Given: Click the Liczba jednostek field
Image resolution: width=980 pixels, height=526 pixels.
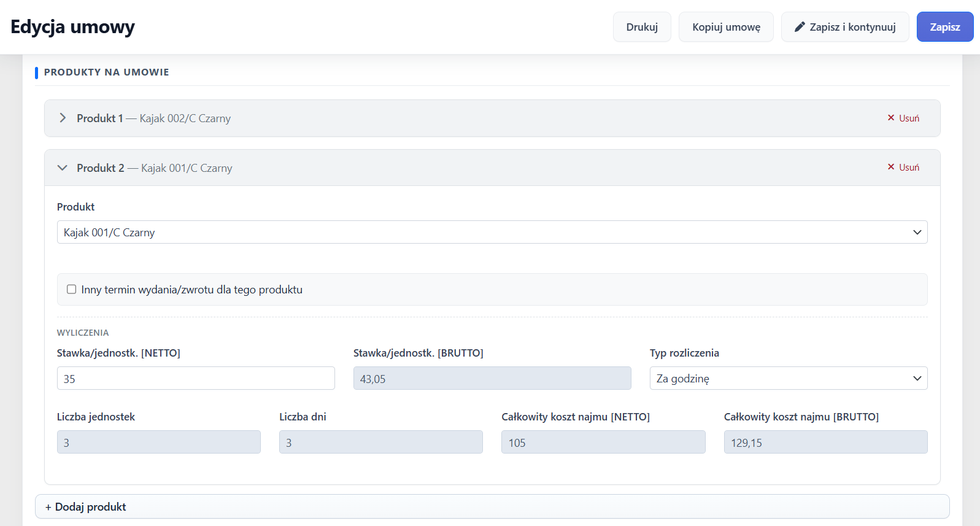Looking at the screenshot, I should click(x=159, y=442).
